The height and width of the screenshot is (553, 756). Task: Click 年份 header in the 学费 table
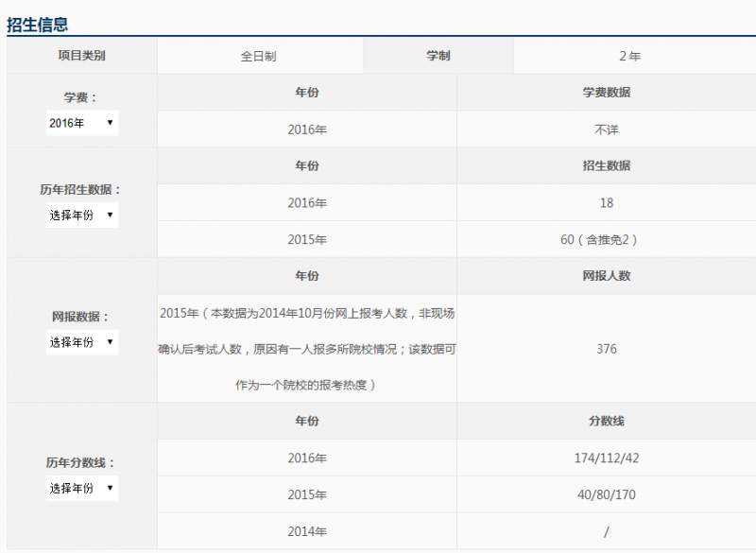click(x=307, y=92)
